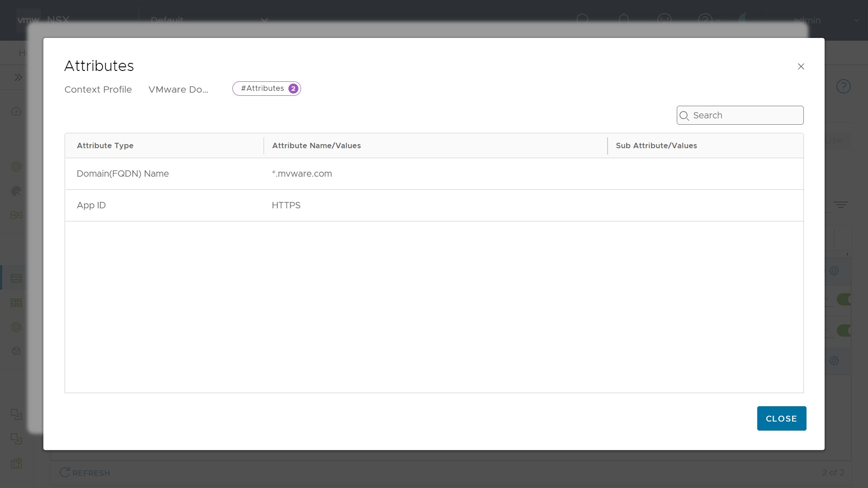Click into the Search field
The width and height of the screenshot is (868, 488).
746,115
